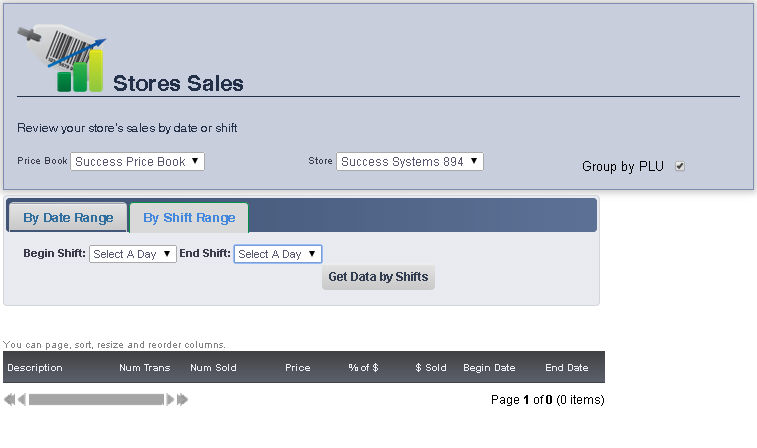The height and width of the screenshot is (448, 757).
Task: Switch to the By Date Range tab
Action: tap(68, 217)
